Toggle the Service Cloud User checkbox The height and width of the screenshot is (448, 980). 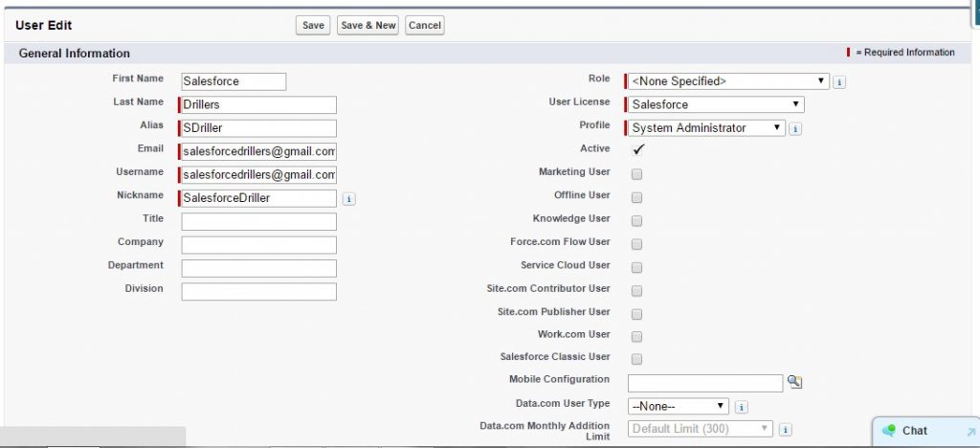coord(636,267)
